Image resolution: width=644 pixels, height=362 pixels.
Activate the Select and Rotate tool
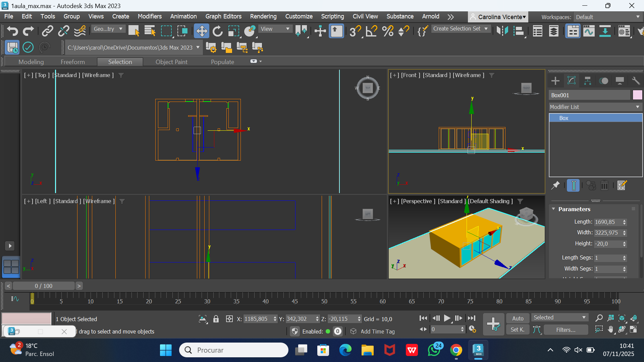tap(217, 31)
